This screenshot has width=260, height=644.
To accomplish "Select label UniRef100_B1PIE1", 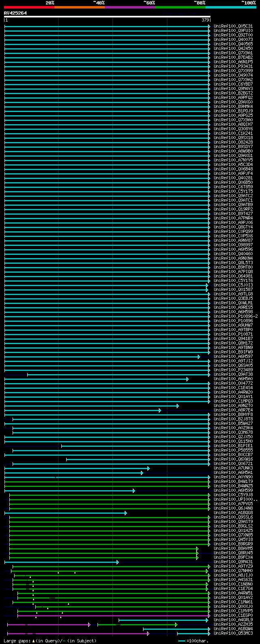I will [x=233, y=446].
